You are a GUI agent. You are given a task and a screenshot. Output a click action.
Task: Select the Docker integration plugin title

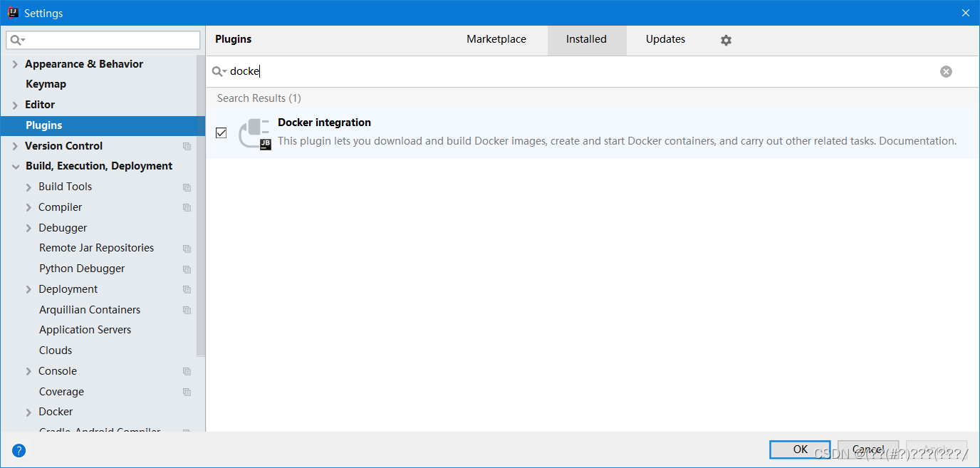(x=324, y=123)
